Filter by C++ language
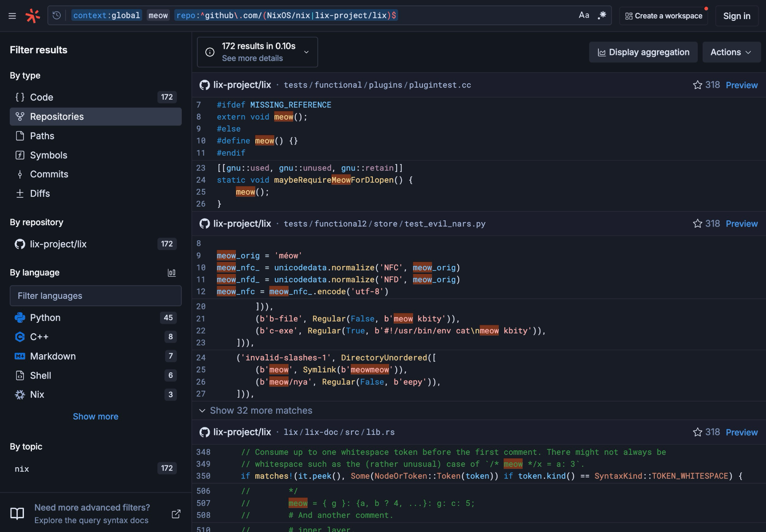The width and height of the screenshot is (766, 532). 95,337
